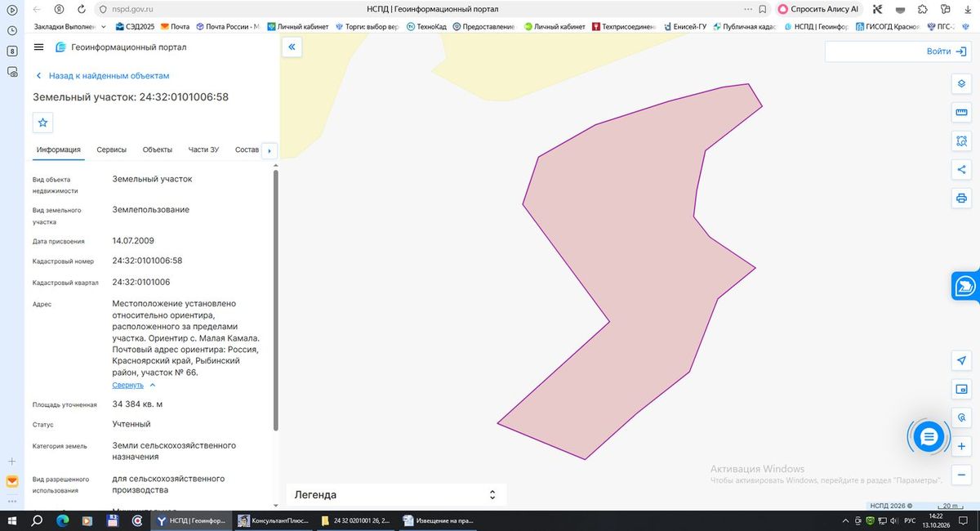This screenshot has width=980, height=531.
Task: Select the area search tool on map
Action: (x=961, y=141)
